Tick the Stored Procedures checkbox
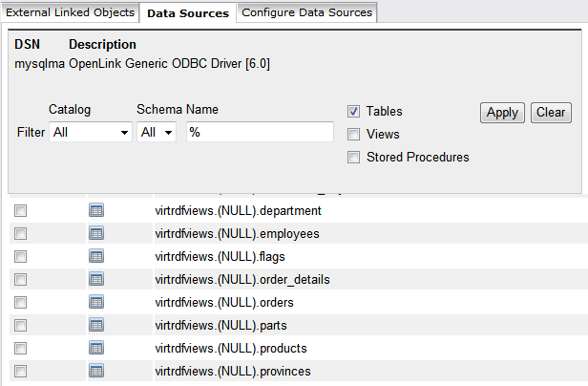This screenshot has width=588, height=386. 353,157
